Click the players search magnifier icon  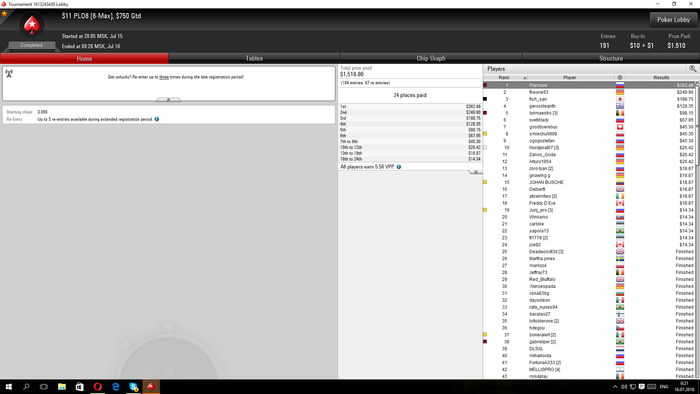[x=692, y=69]
